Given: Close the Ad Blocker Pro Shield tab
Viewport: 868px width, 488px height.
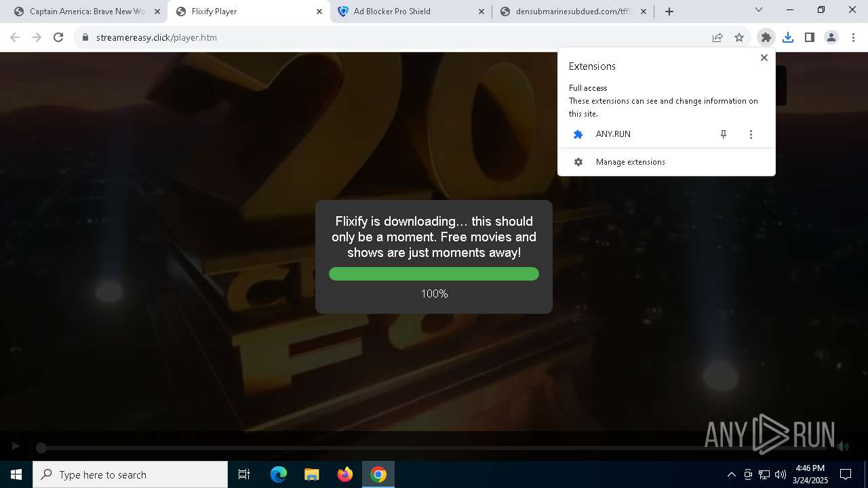Looking at the screenshot, I should click(481, 12).
